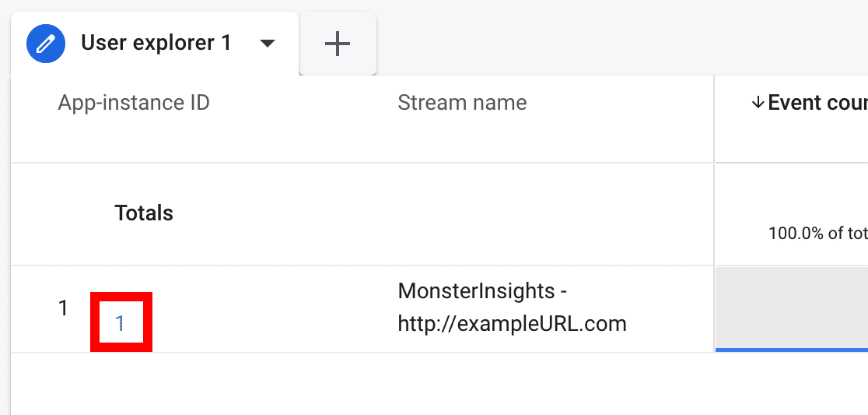This screenshot has width=868, height=415.
Task: Select the User explorer 1 tab label
Action: pyautogui.click(x=156, y=43)
